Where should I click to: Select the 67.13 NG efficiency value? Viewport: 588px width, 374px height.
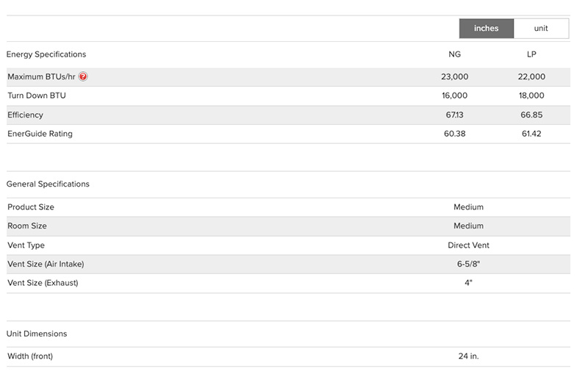point(455,115)
